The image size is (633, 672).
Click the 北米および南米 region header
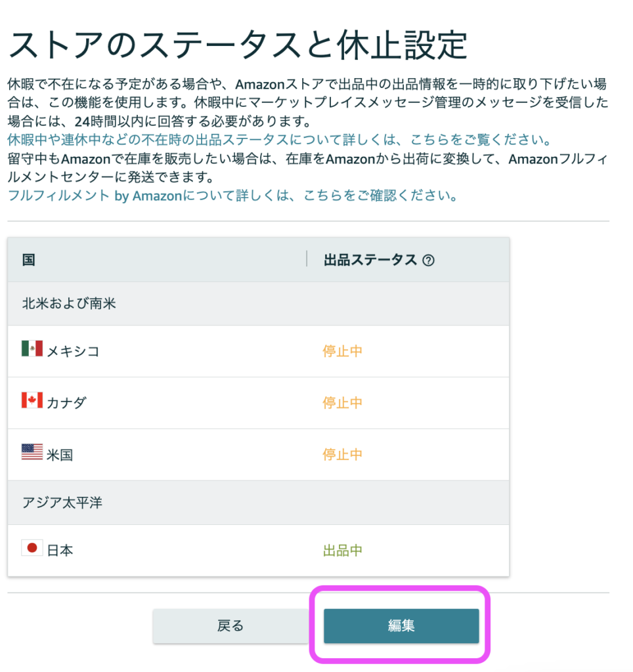[69, 304]
